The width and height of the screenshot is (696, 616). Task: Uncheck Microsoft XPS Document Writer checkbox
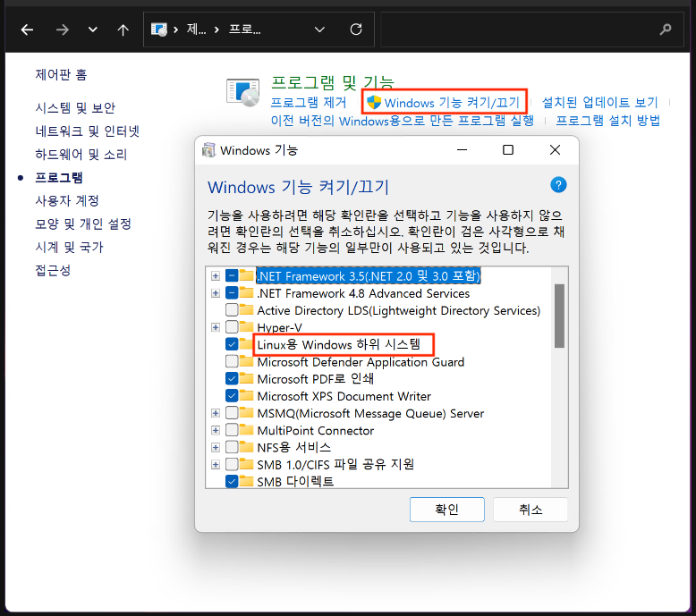pyautogui.click(x=232, y=395)
